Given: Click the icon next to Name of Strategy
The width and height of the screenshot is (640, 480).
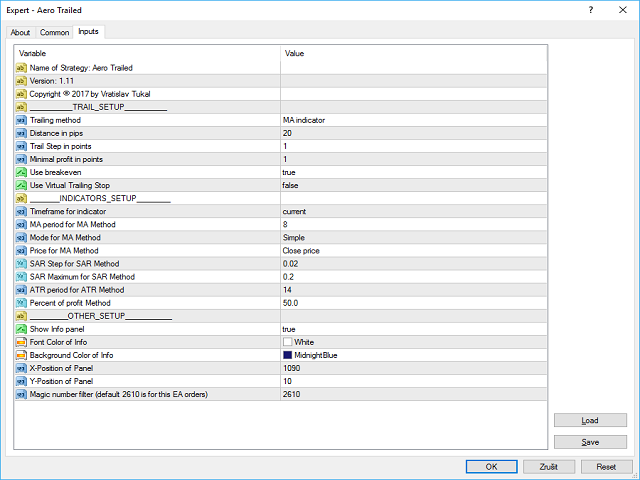Looking at the screenshot, I should tap(21, 68).
